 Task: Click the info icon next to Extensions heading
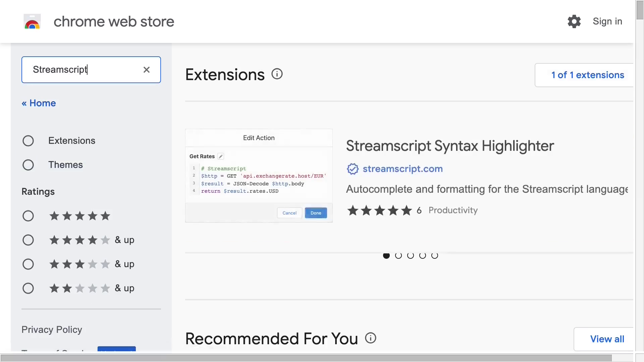click(x=277, y=74)
